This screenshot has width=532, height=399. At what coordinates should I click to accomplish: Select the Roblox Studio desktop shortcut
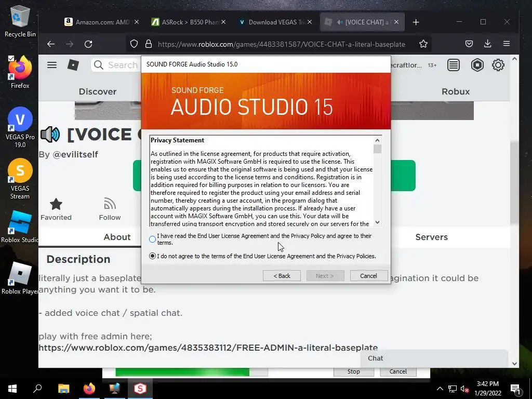click(x=20, y=227)
